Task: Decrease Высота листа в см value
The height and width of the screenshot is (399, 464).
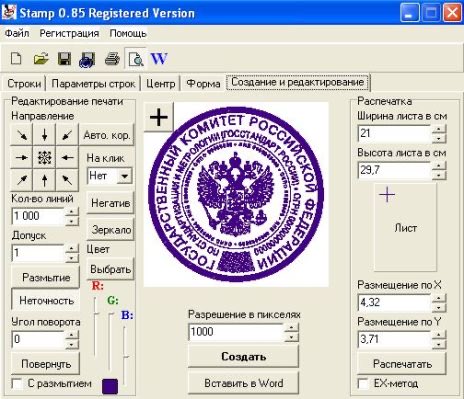Action: pyautogui.click(x=439, y=175)
